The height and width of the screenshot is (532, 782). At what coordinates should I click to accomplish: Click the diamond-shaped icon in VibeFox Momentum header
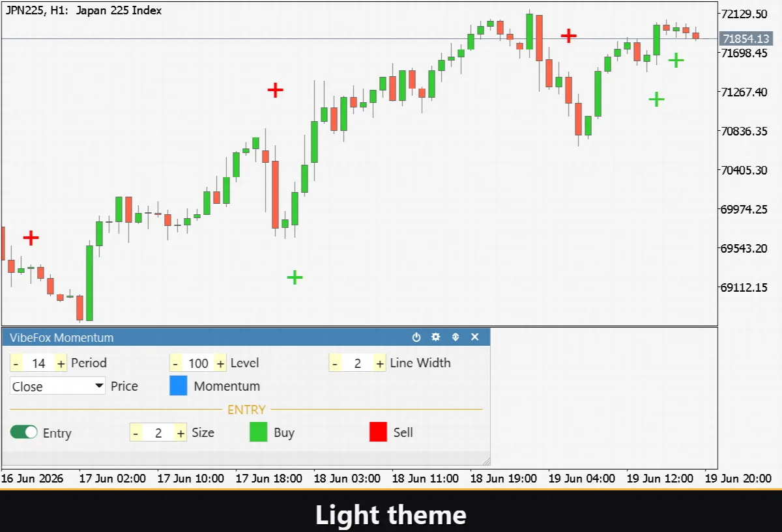click(x=456, y=337)
